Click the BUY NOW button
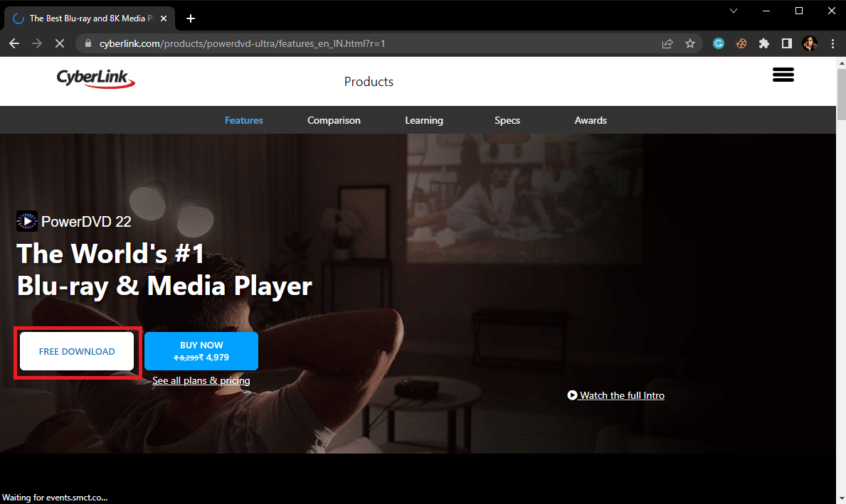Image resolution: width=846 pixels, height=504 pixels. coord(201,351)
